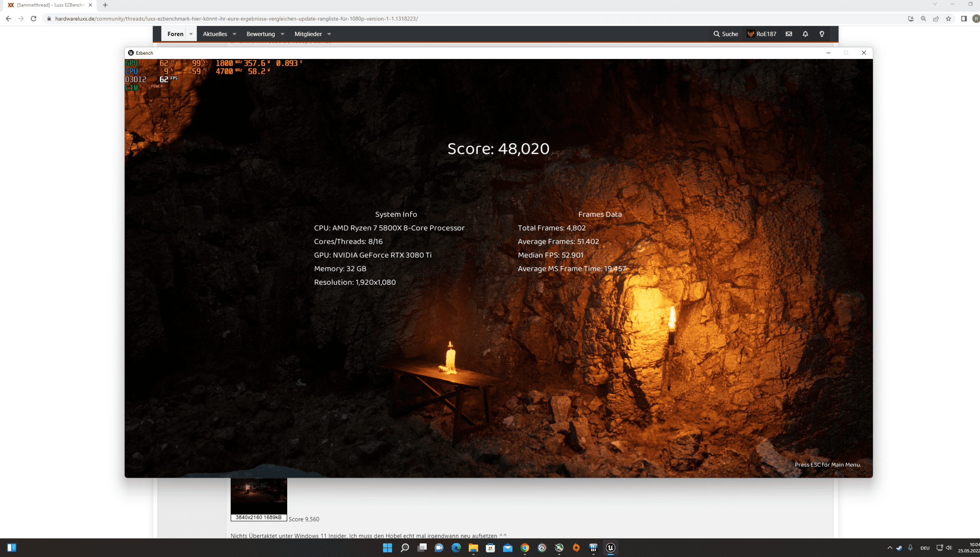980x557 pixels.
Task: Open the Chat app on taskbar
Action: point(439,548)
